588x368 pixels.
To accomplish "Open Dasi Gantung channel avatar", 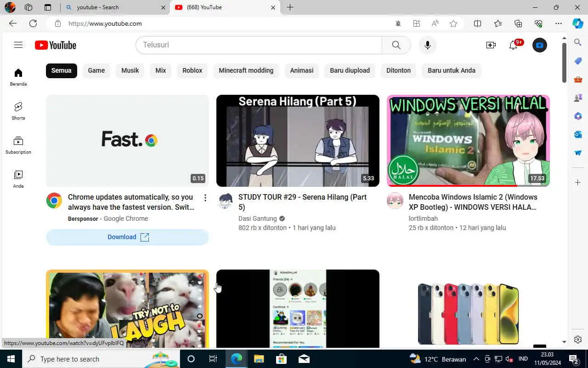I will (x=225, y=201).
